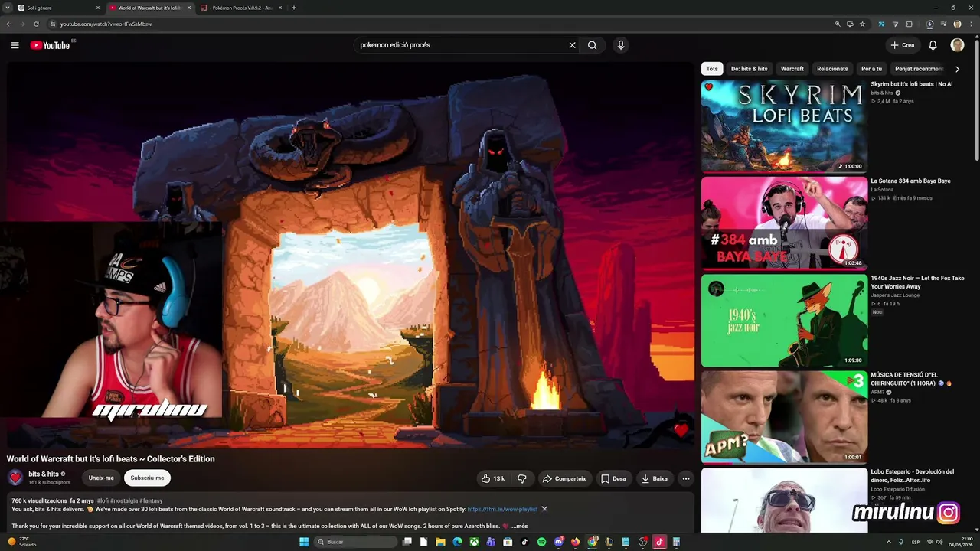980x551 pixels.
Task: Click the Crea button
Action: tap(902, 45)
